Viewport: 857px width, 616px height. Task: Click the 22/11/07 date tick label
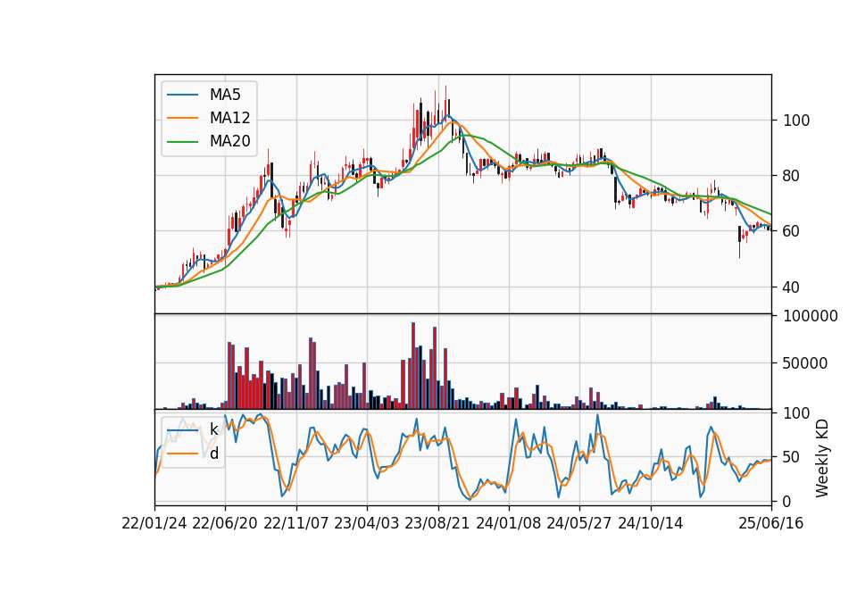point(296,523)
